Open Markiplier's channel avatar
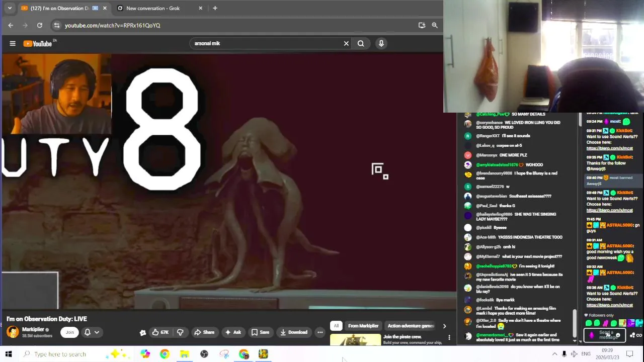This screenshot has width=644, height=362. 13,332
